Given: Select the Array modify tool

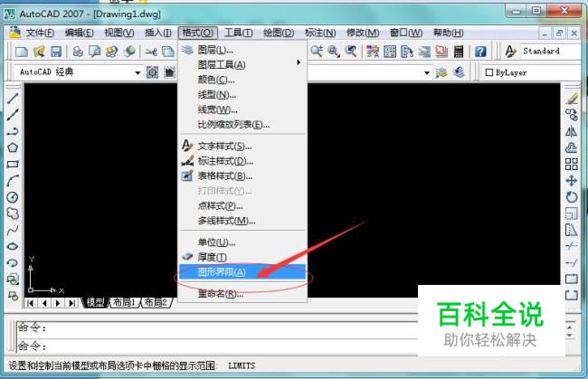Looking at the screenshot, I should point(572,164).
